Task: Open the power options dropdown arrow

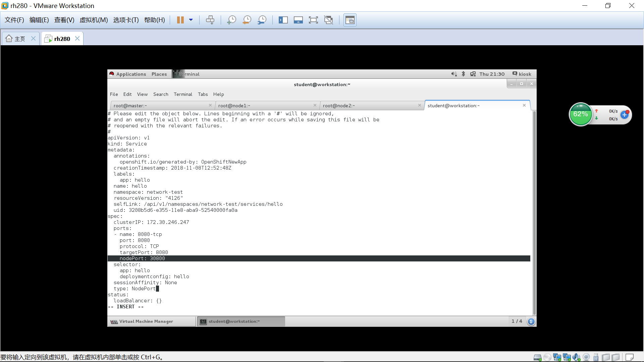Action: tap(191, 20)
